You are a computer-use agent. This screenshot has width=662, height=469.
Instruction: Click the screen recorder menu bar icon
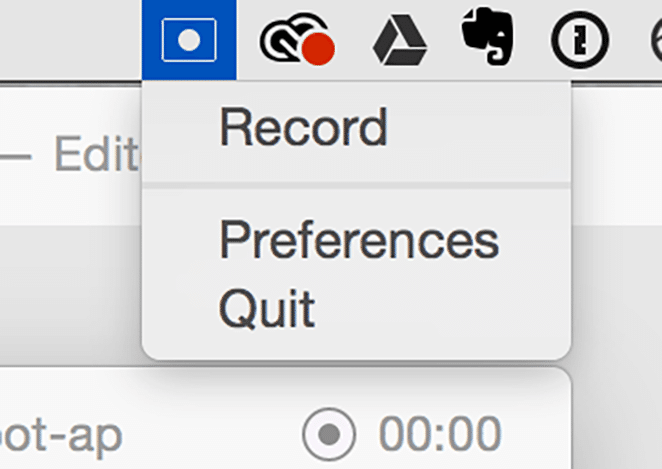pos(189,40)
